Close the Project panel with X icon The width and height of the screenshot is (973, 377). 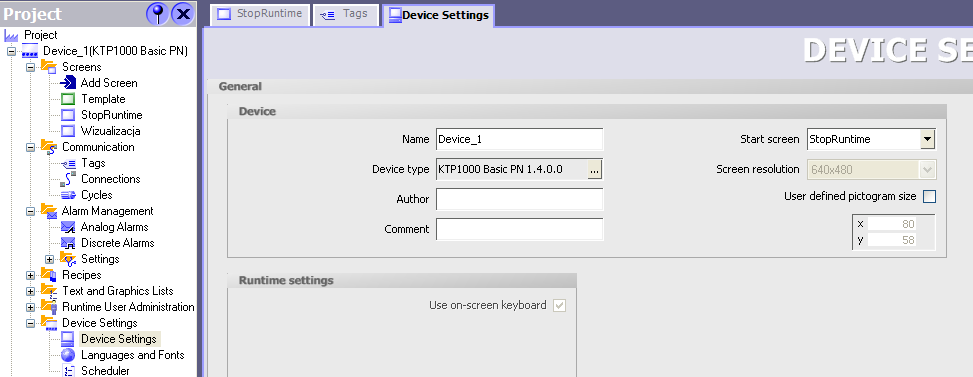[x=182, y=13]
